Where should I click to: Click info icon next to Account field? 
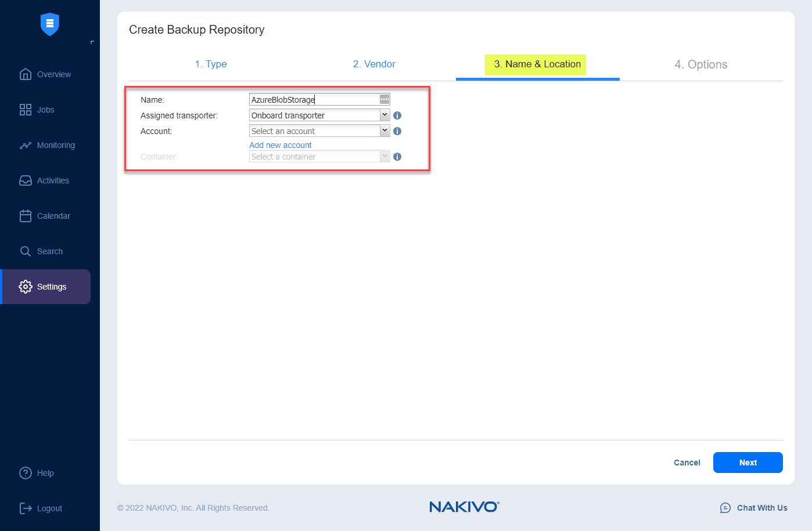[397, 131]
